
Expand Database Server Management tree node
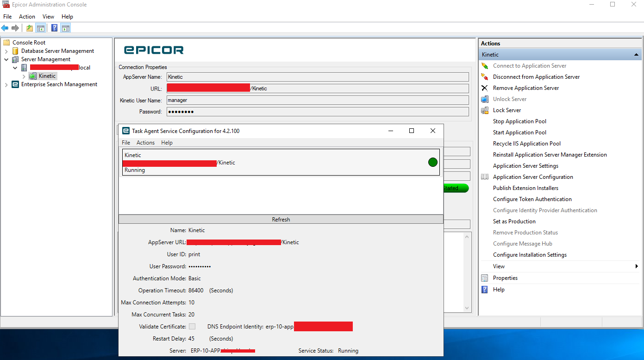click(6, 51)
